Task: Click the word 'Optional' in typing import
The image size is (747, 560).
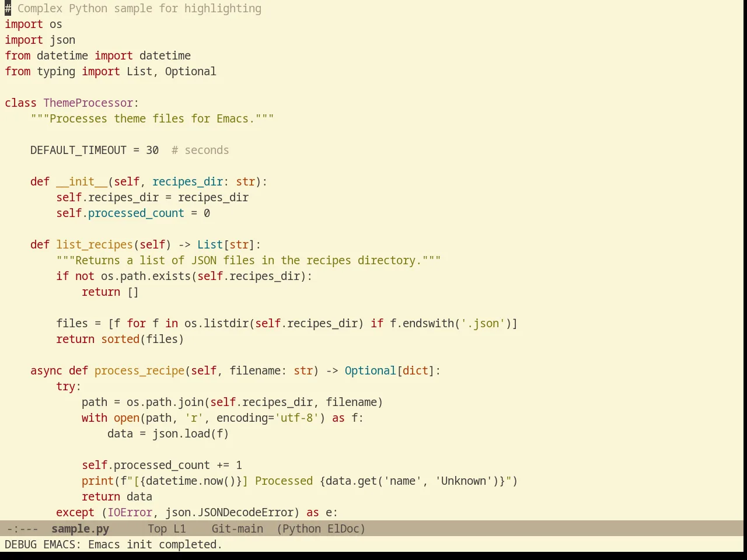Action: 190,71
